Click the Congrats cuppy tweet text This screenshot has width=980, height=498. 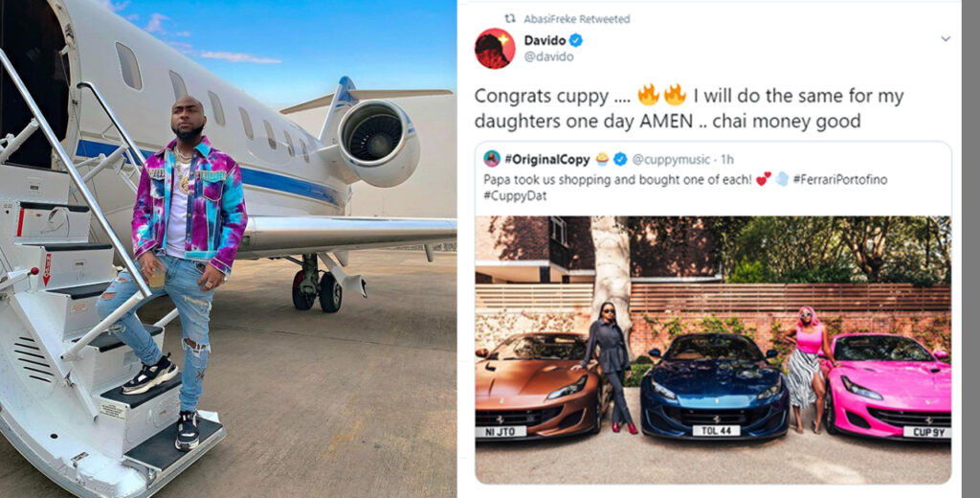click(689, 108)
